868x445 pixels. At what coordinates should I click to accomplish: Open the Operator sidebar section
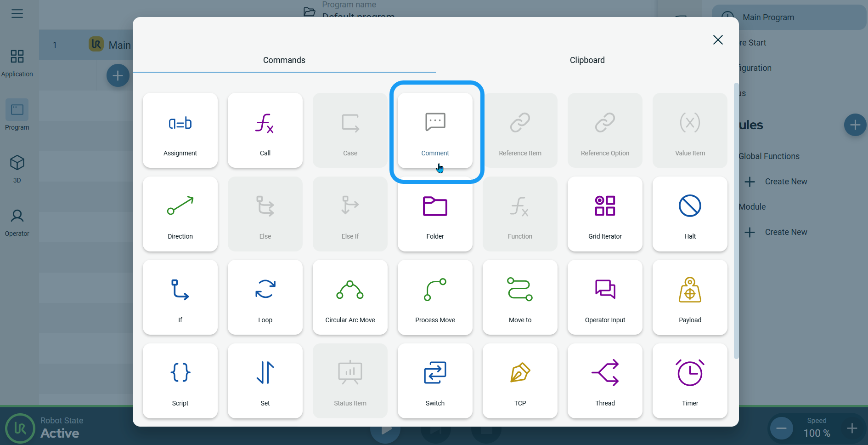coord(17,222)
